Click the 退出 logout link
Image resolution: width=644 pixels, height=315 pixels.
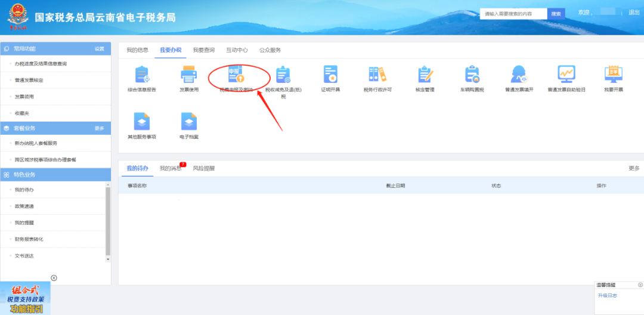634,13
